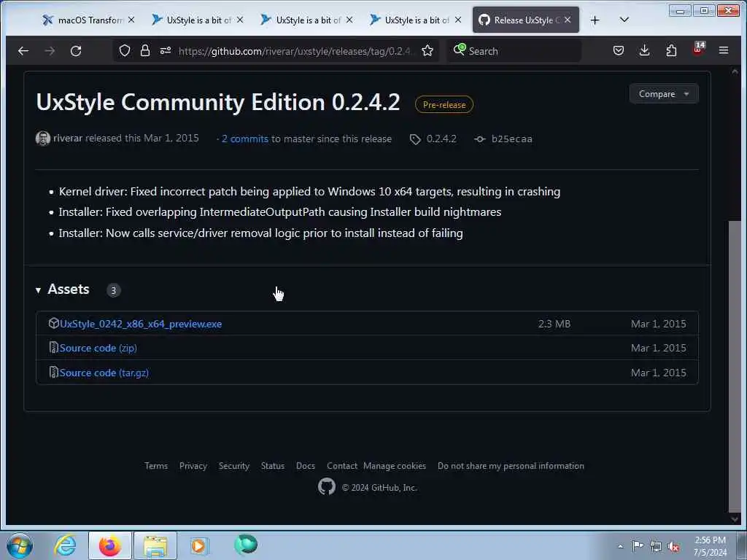Viewport: 747px width, 560px height.
Task: Open the Compare dropdown
Action: click(664, 94)
